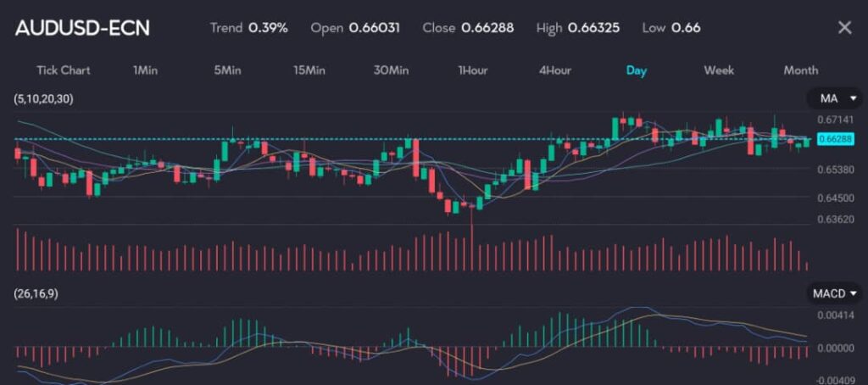Click the MA parameters (5,10,20,30) label
868x385 pixels.
click(44, 99)
